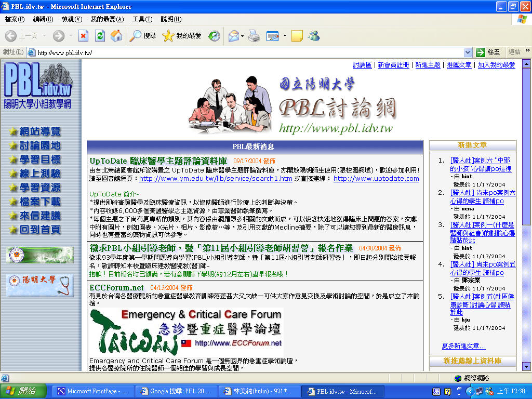Switch to Microsoft FrontPage taskbar button

[x=92, y=391]
